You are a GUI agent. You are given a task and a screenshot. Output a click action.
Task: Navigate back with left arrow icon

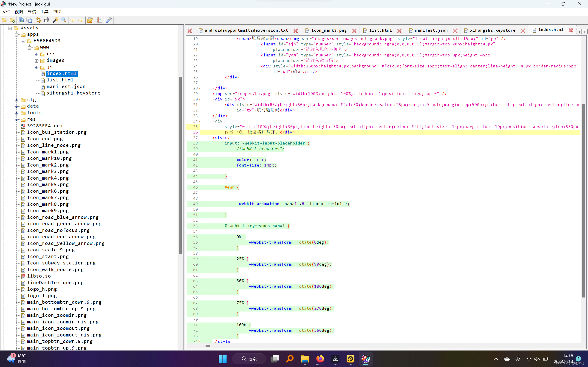click(x=73, y=20)
